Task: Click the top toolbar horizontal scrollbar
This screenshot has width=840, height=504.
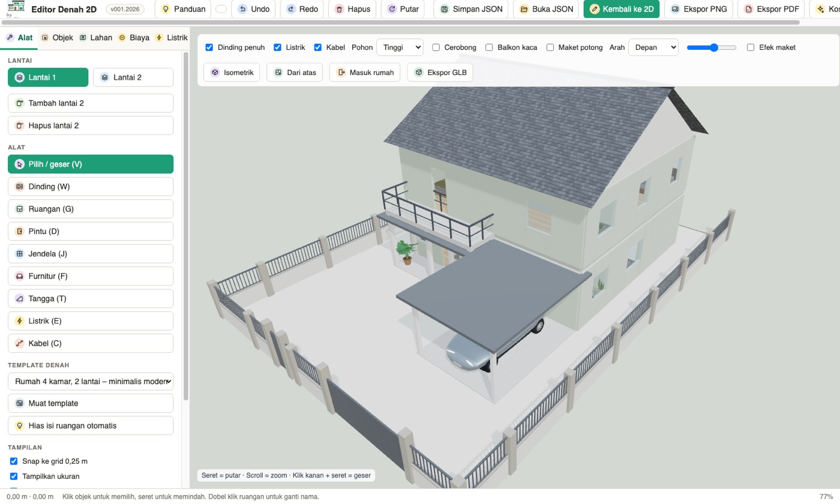Action: click(x=400, y=23)
